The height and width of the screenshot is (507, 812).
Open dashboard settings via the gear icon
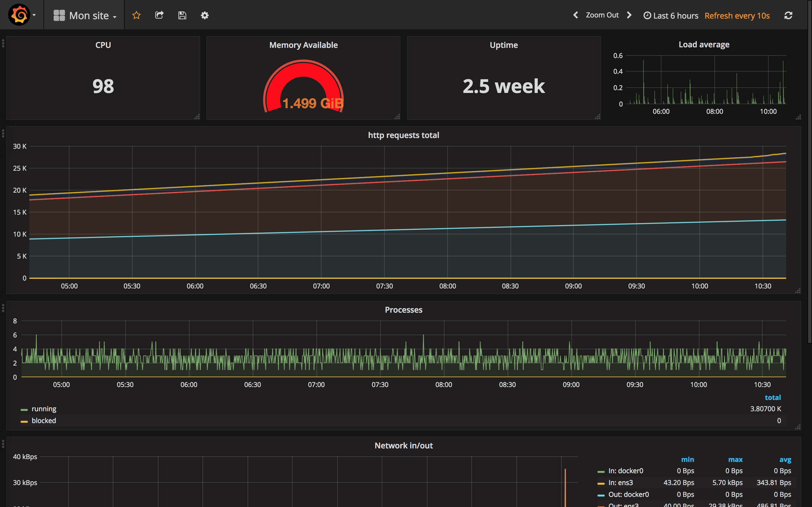click(x=205, y=15)
